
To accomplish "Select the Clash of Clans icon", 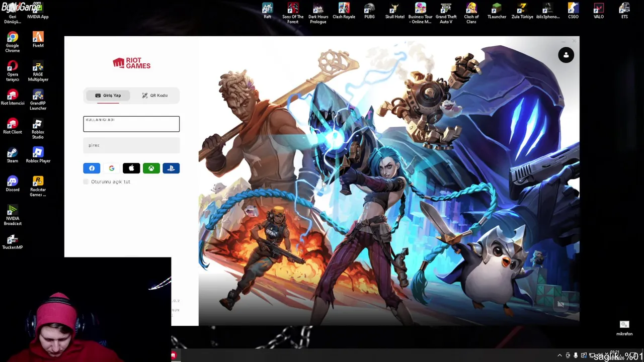I will point(471,13).
